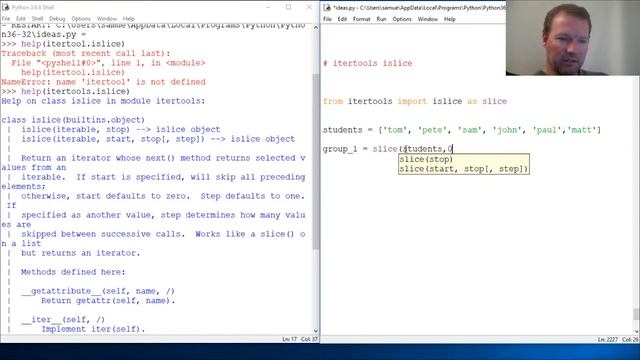Click the 'matt' string in students list
The width and height of the screenshot is (640, 360).
click(583, 130)
